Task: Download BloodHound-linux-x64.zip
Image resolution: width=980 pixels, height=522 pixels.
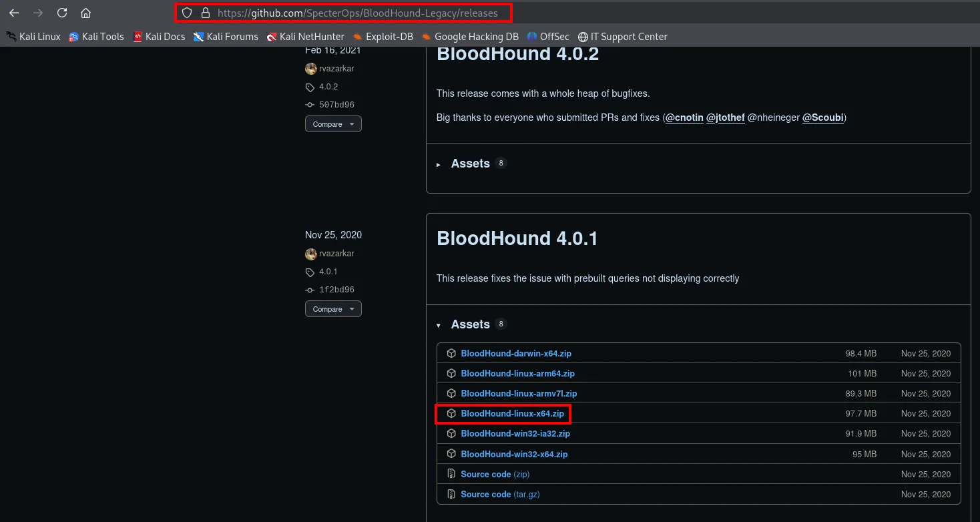Action: [512, 414]
